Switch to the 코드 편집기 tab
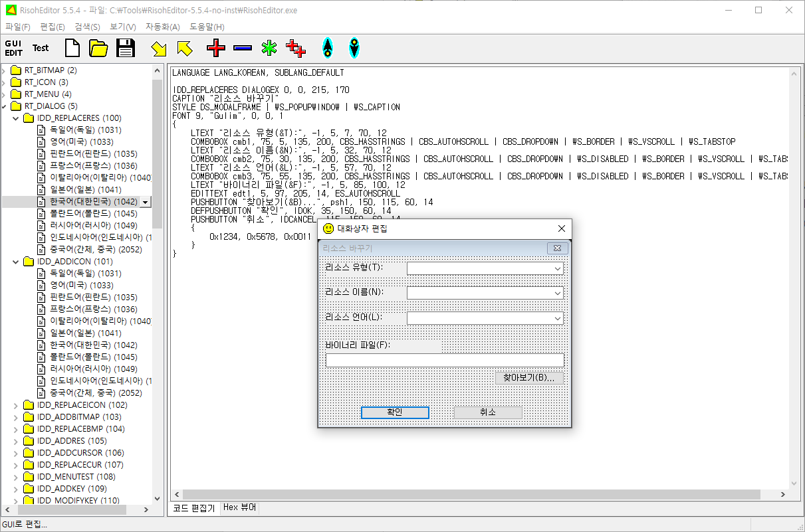The width and height of the screenshot is (805, 532). 193,508
